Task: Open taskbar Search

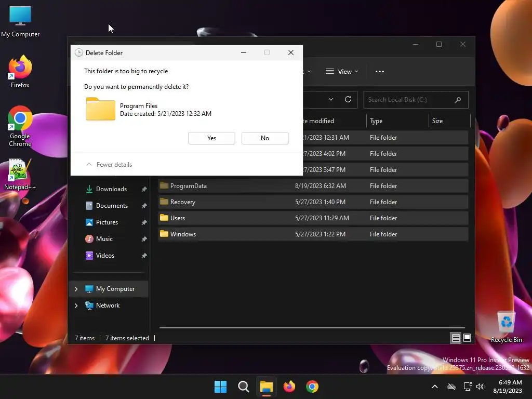Action: [243, 387]
